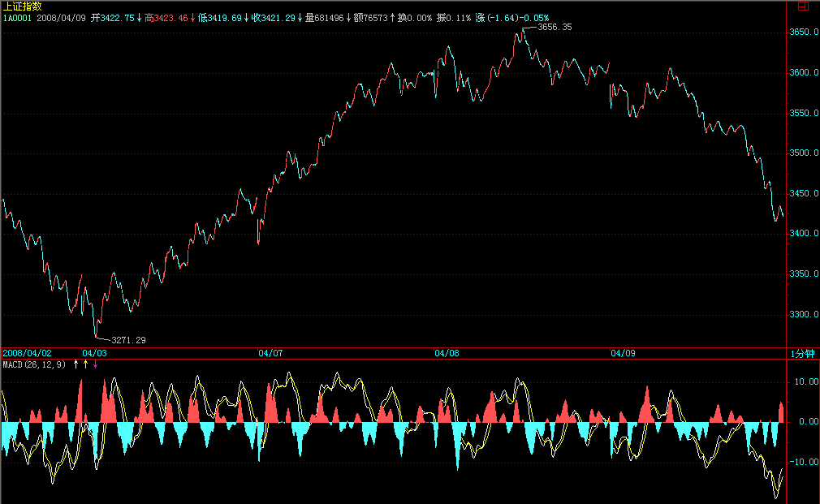Select the 1A0001 stock code
This screenshot has width=820, height=504.
point(17,17)
